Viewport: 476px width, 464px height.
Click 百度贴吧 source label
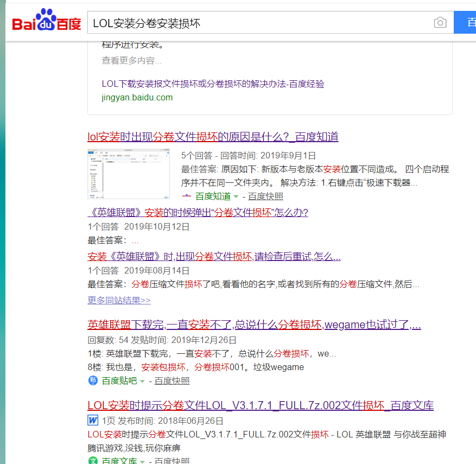tap(119, 381)
